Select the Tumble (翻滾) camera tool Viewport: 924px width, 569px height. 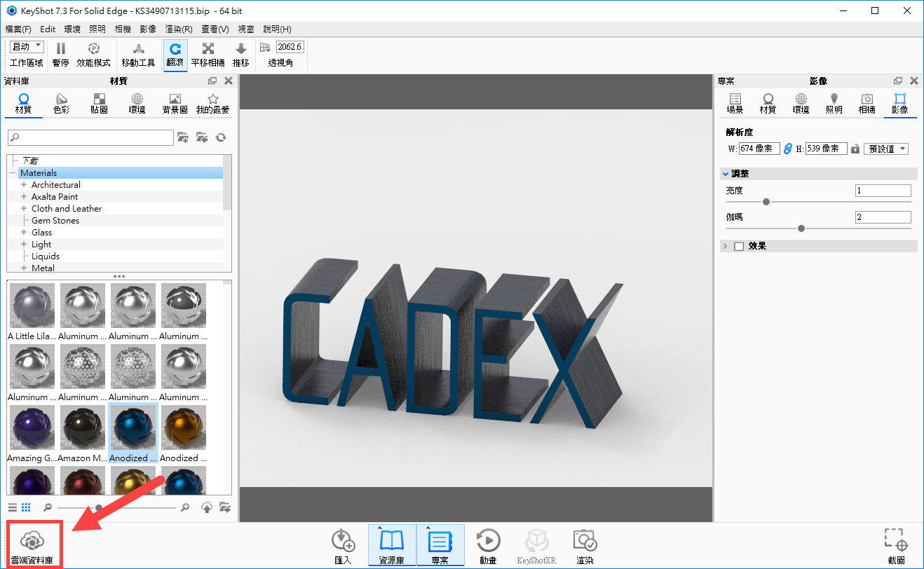pos(175,55)
